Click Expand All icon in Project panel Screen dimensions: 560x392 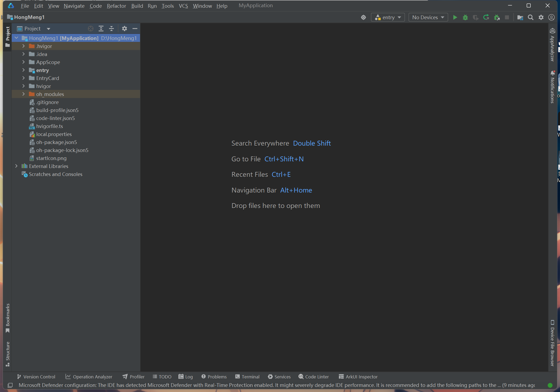[x=101, y=29]
